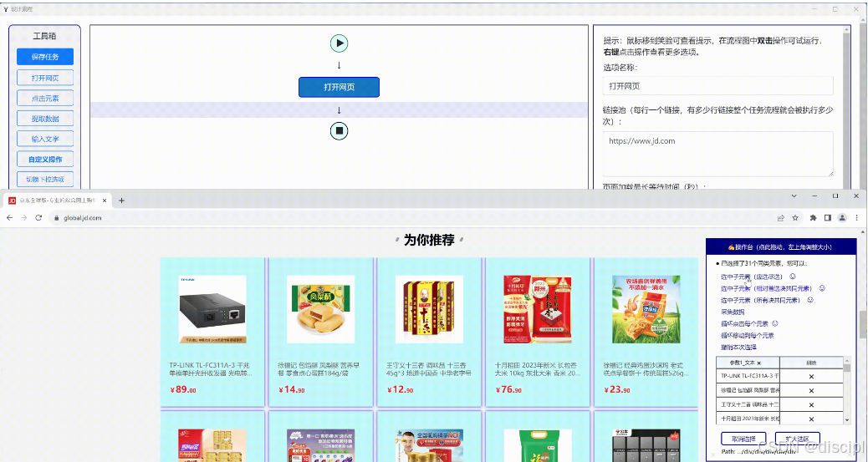
Task: Choose 点击元素 from the toolbox
Action: 45,98
